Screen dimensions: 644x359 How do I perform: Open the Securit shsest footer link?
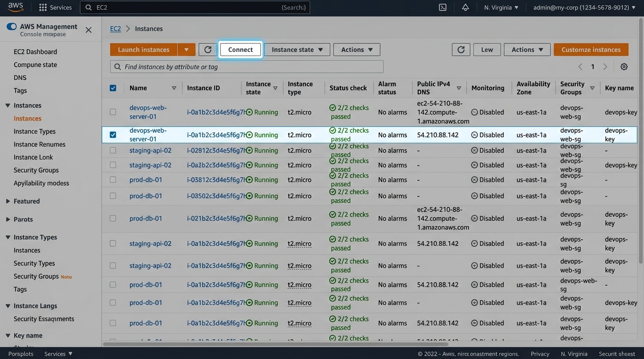[617, 354]
